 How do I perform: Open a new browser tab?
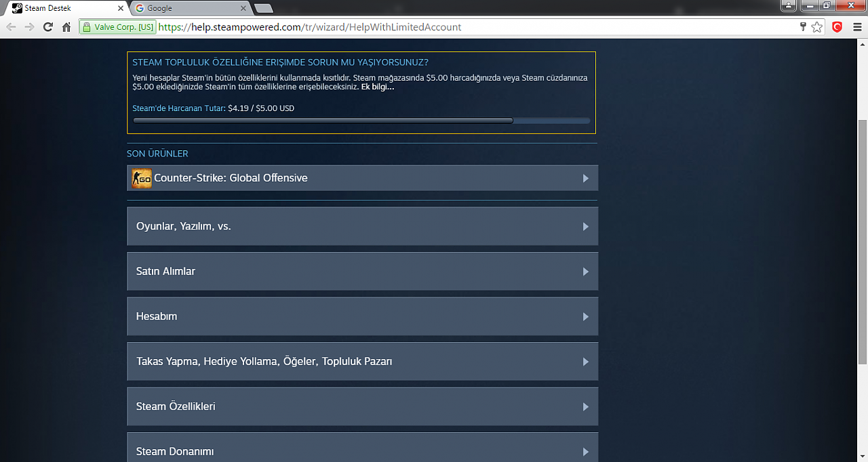point(263,8)
